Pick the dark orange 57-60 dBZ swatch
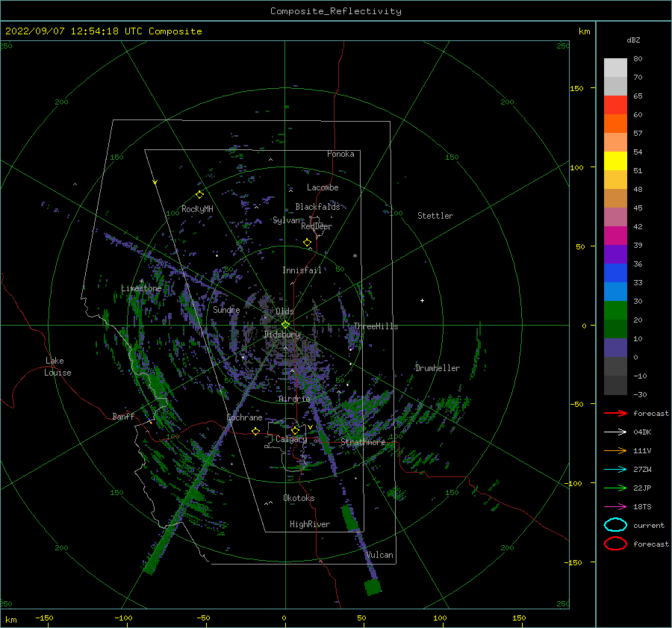The image size is (672, 628). pyautogui.click(x=615, y=124)
